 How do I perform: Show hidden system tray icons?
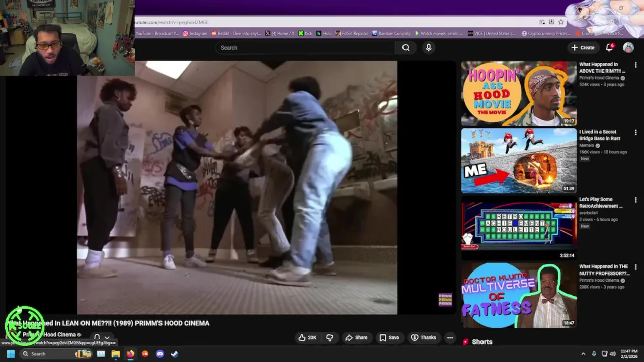pos(583,354)
